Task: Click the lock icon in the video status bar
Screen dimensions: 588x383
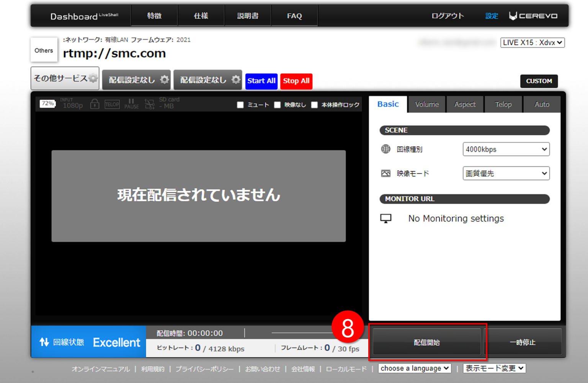Action: tap(95, 104)
